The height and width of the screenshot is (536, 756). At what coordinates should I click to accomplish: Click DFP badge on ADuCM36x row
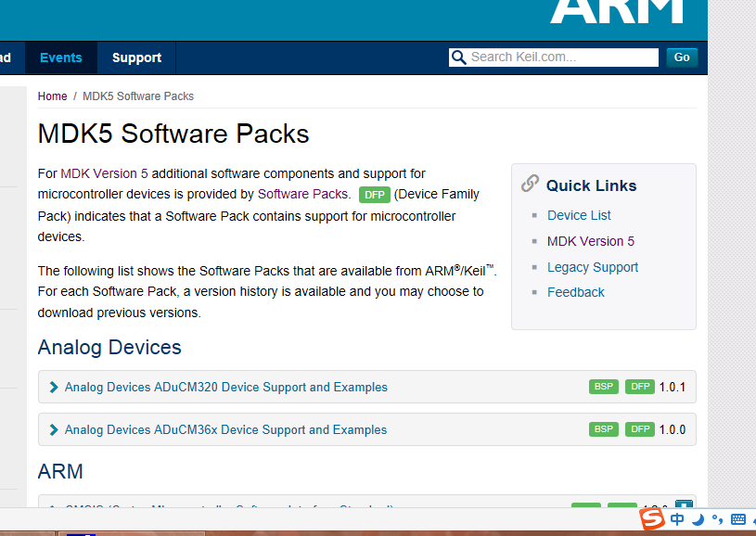(x=640, y=429)
